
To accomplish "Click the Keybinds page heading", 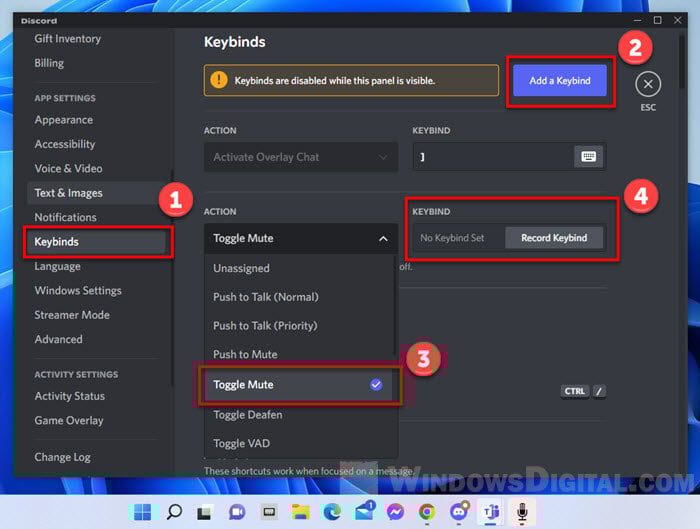I will click(235, 42).
